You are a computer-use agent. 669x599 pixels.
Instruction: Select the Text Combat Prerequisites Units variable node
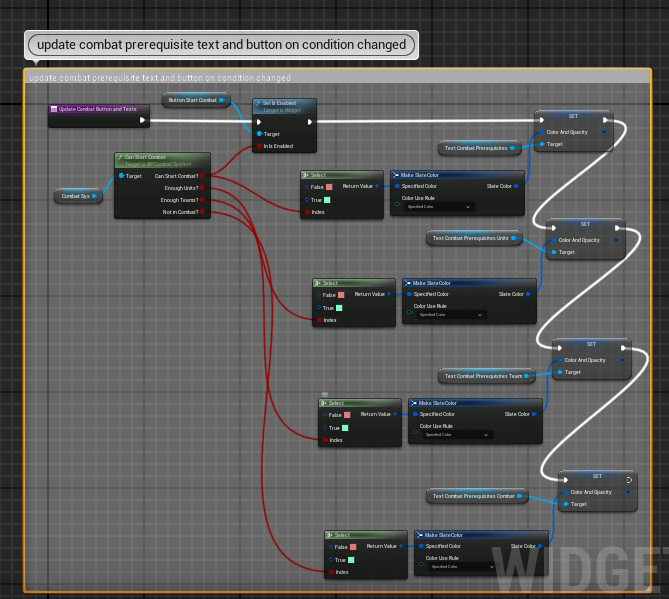[x=474, y=238]
